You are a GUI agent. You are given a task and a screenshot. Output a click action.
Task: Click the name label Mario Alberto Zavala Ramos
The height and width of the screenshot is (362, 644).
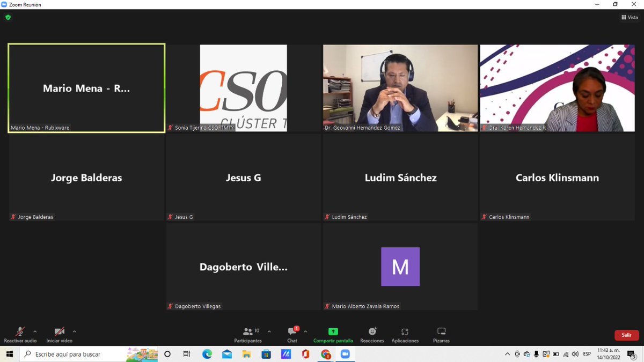point(366,306)
